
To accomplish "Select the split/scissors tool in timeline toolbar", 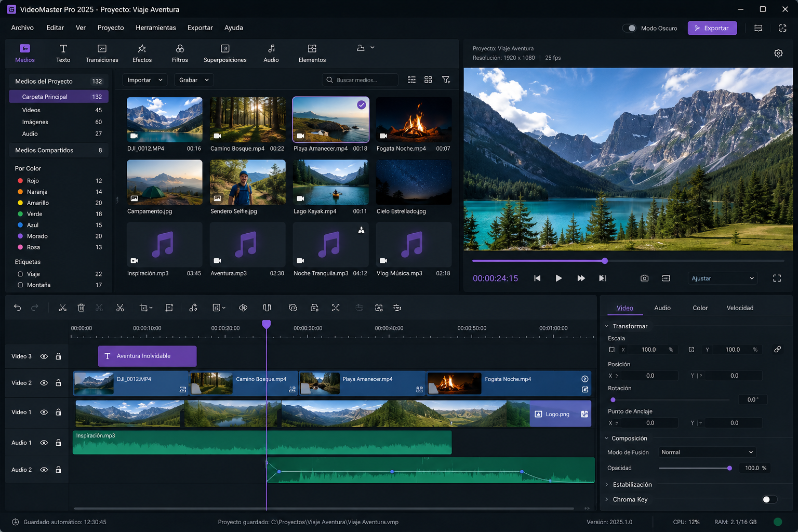I will 62,308.
